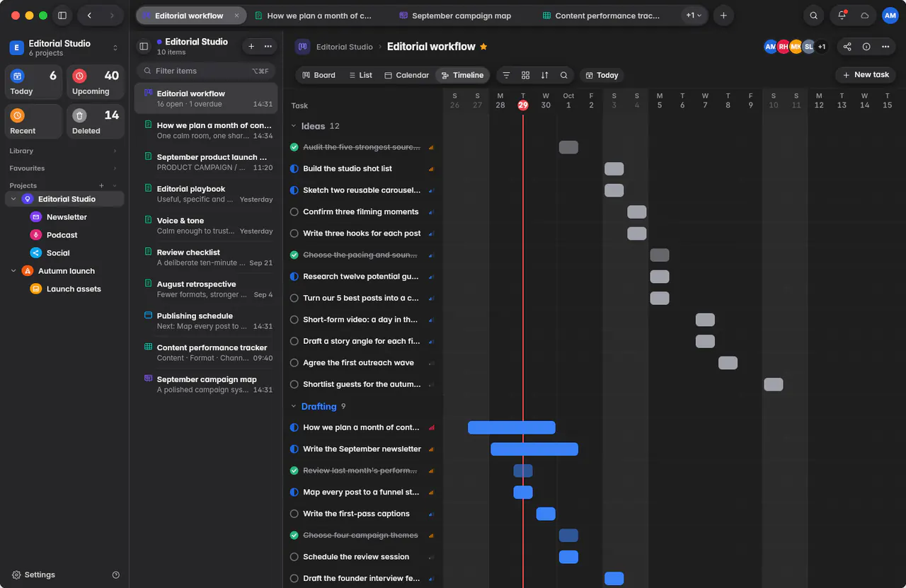Add a new tab with the plus
The width and height of the screenshot is (906, 588).
pyautogui.click(x=723, y=16)
